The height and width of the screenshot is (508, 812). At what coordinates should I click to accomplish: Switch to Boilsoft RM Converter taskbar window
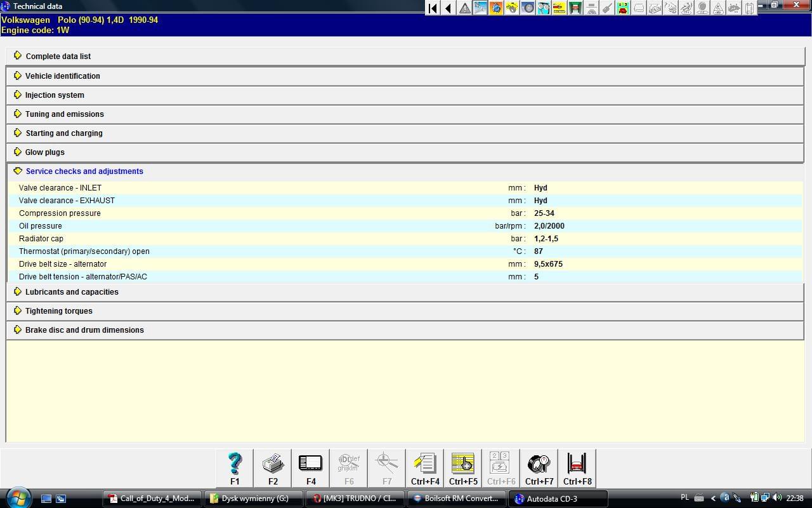click(457, 498)
